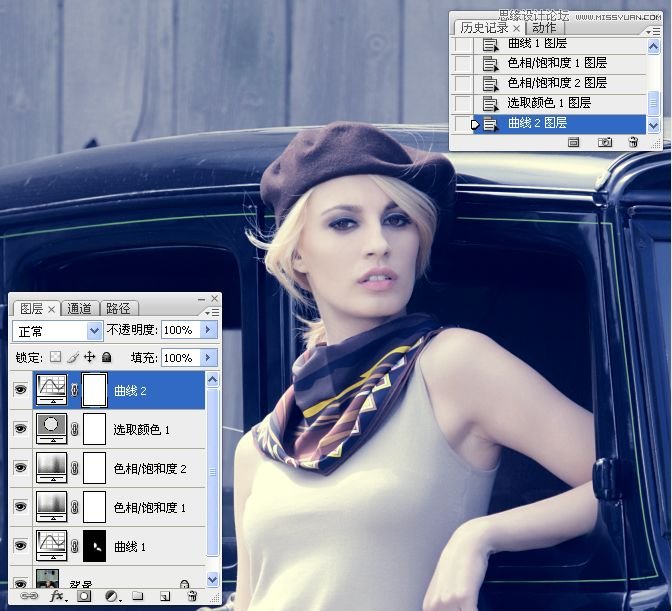Select history state 色相/饱和度 2 图层
672x611 pixels.
[x=557, y=83]
